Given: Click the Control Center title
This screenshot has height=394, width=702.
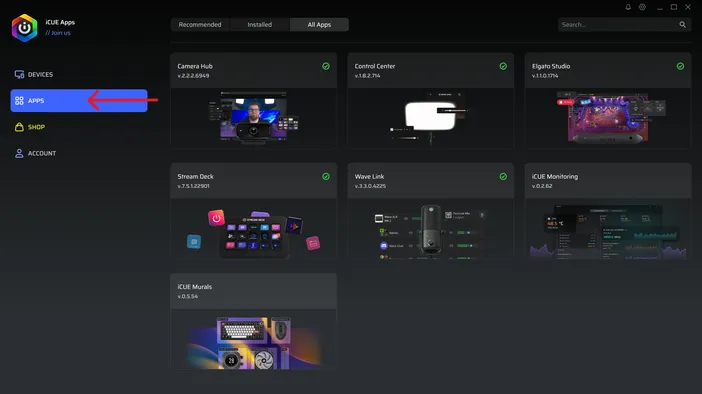Looking at the screenshot, I should [x=375, y=66].
